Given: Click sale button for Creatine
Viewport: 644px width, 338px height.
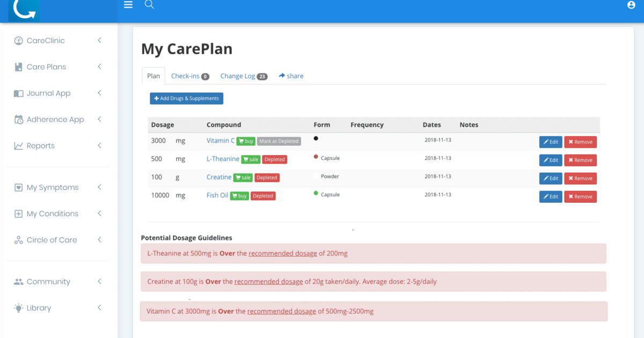Looking at the screenshot, I should coord(243,178).
